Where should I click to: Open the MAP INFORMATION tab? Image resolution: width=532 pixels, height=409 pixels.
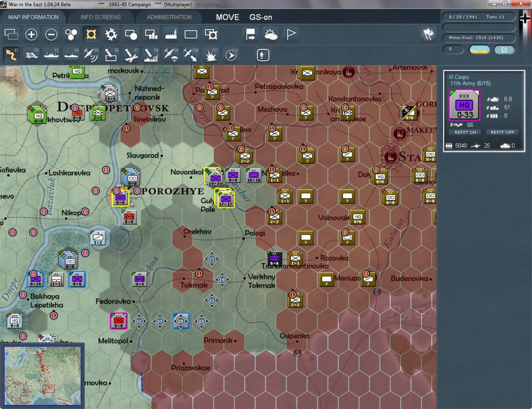pyautogui.click(x=33, y=17)
